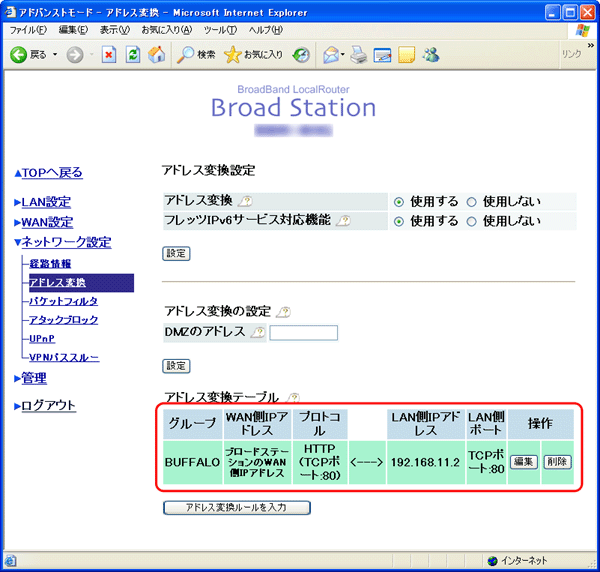The image size is (600, 572).
Task: Click the Print icon
Action: [x=359, y=55]
